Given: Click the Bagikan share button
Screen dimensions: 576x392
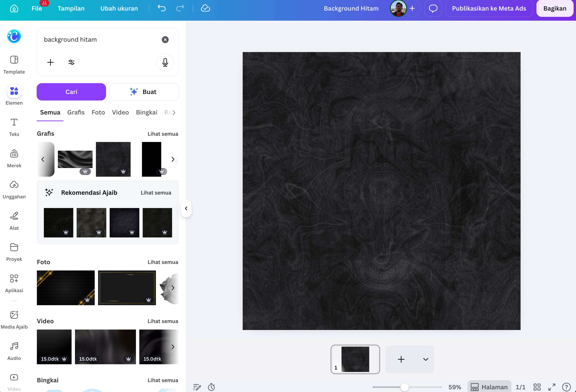Looking at the screenshot, I should (555, 8).
